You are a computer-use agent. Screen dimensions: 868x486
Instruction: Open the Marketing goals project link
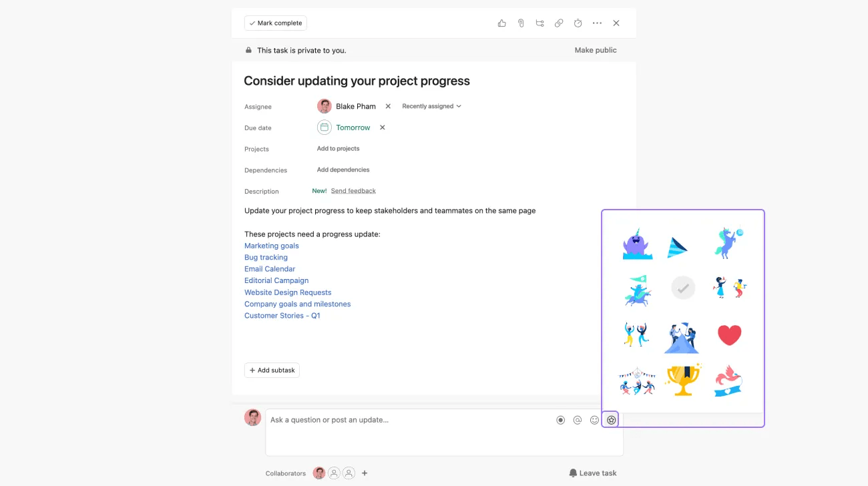pyautogui.click(x=271, y=245)
